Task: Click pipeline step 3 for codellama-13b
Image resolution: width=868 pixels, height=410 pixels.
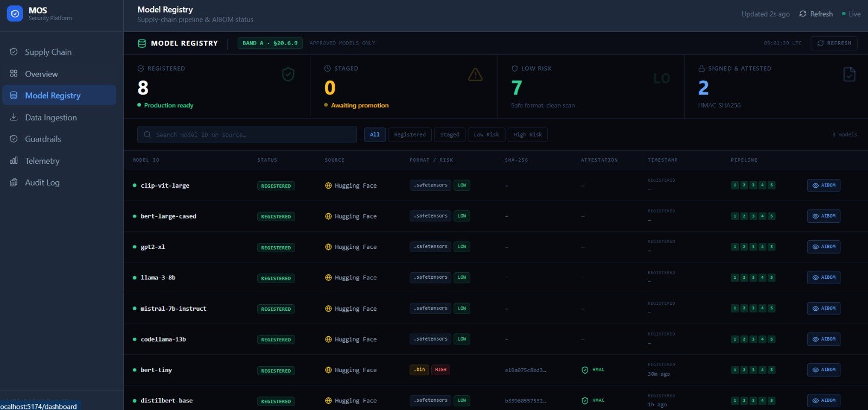Action: coord(753,339)
